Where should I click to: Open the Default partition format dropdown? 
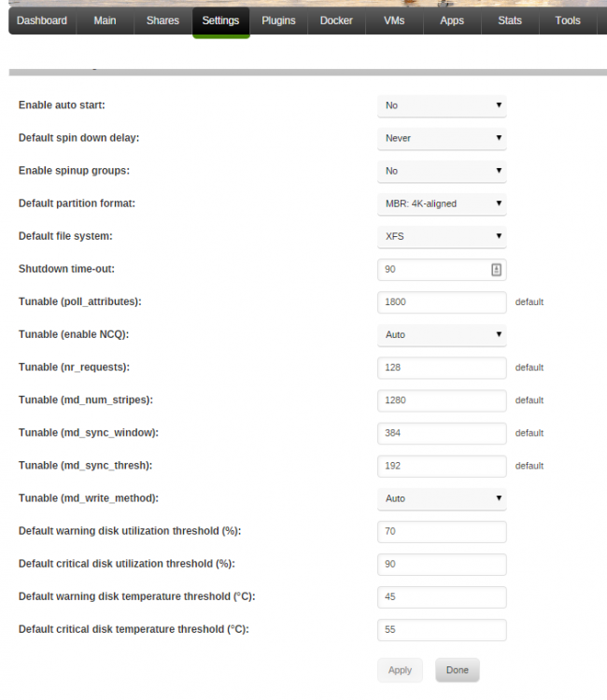click(x=442, y=204)
